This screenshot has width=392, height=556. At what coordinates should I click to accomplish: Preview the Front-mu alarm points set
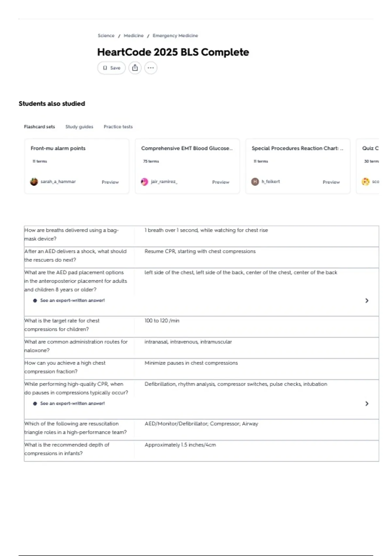(110, 182)
